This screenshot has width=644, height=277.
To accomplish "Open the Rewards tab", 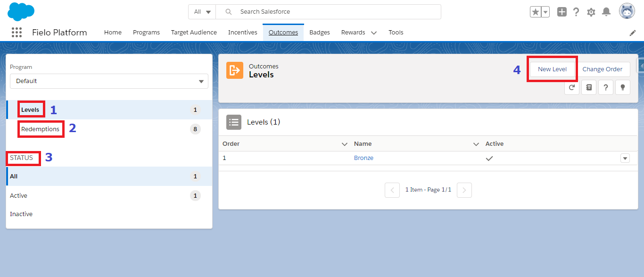I will tap(353, 33).
